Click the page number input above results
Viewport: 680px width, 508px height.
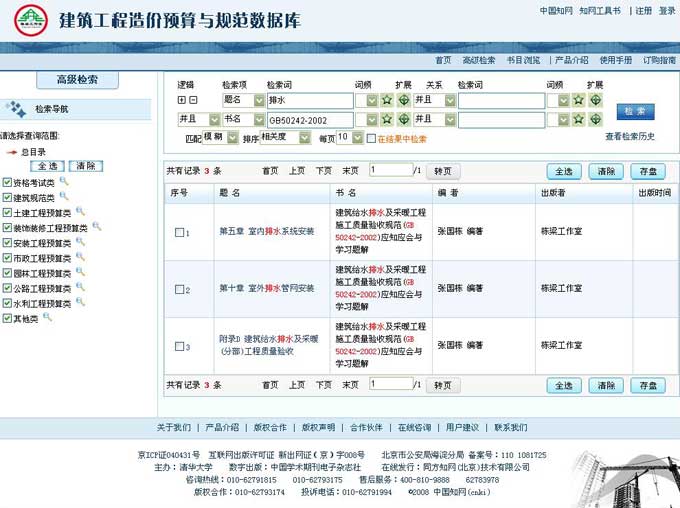390,171
